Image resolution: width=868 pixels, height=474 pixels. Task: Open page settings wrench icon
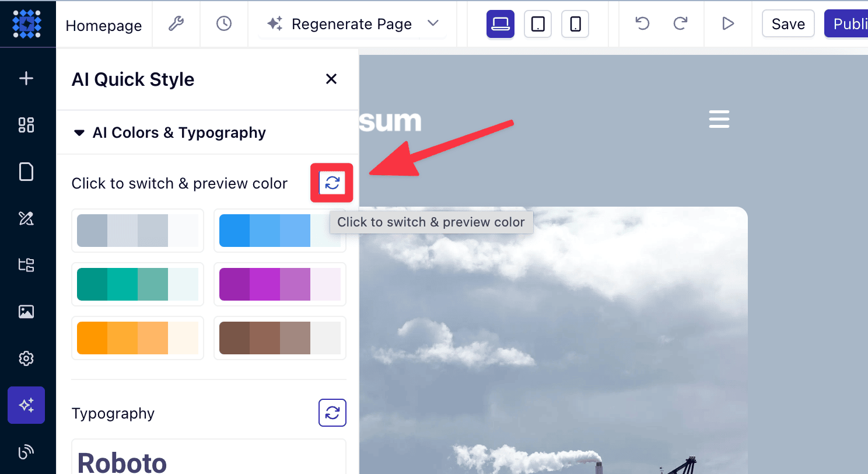pyautogui.click(x=176, y=24)
